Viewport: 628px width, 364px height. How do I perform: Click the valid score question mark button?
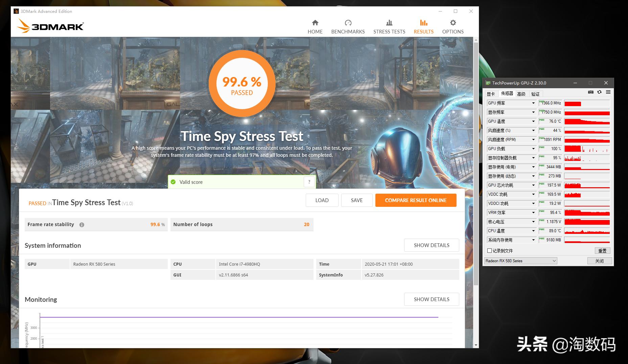(309, 182)
